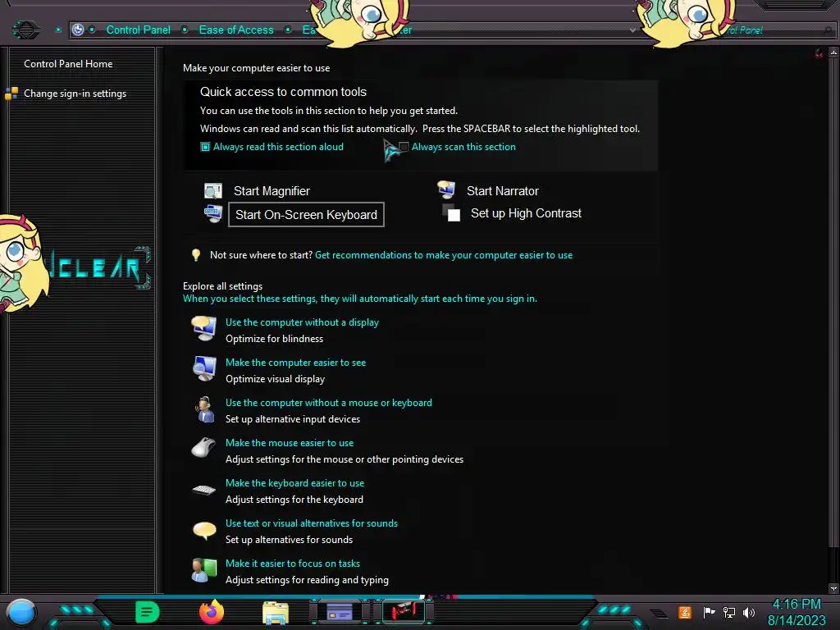Click Control Panel breadcrumb
Screen dimensions: 840x630
click(x=138, y=30)
